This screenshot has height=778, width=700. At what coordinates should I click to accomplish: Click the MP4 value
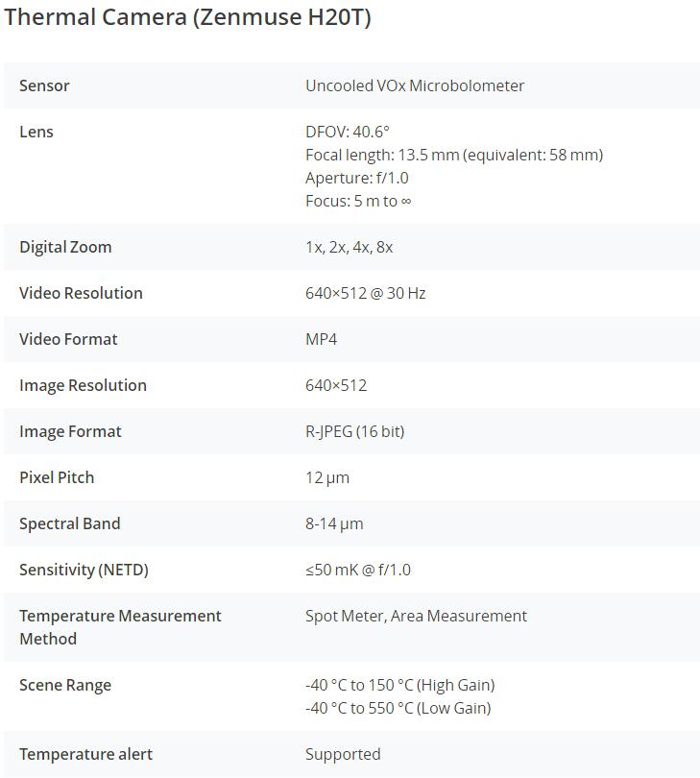pyautogui.click(x=321, y=339)
